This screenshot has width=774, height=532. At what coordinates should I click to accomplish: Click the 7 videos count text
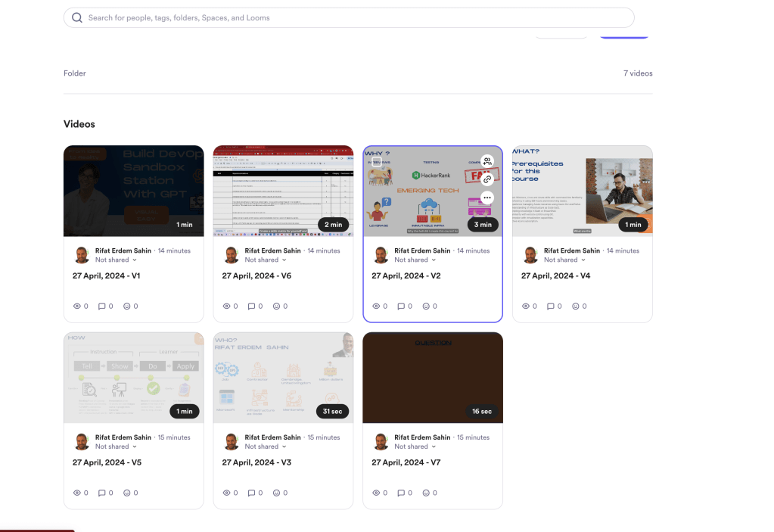[x=638, y=73]
